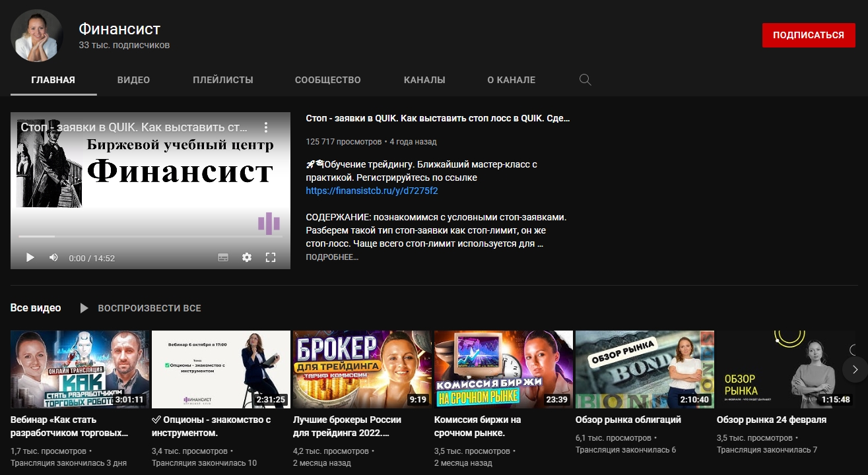
Task: Click the Финансист channel name
Action: [x=119, y=29]
